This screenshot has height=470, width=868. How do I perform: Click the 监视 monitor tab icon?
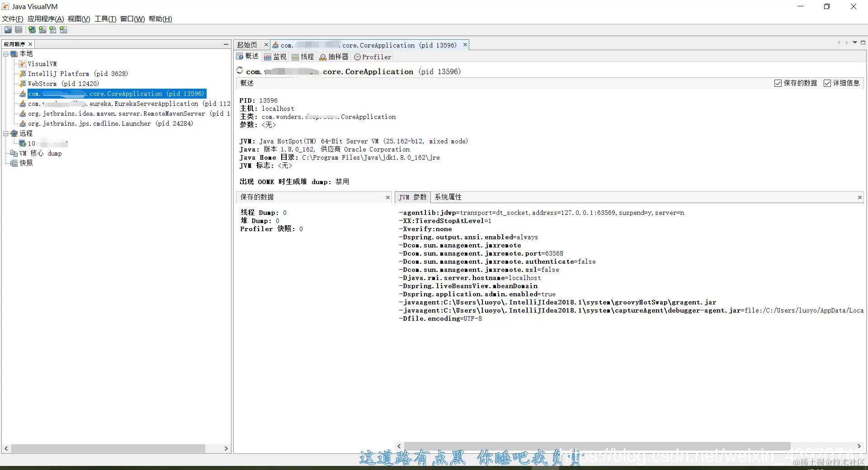(x=268, y=57)
